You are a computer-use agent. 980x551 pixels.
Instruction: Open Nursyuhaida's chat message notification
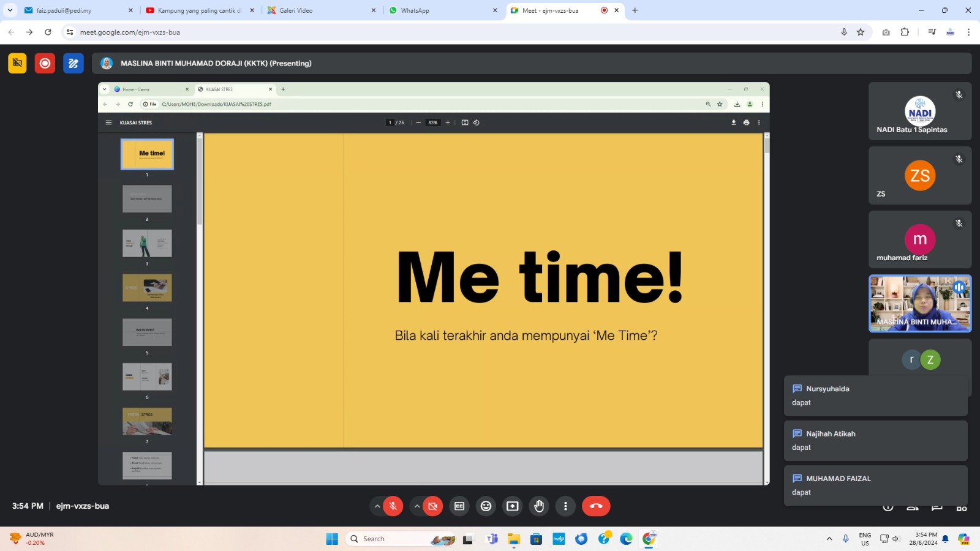tap(875, 395)
